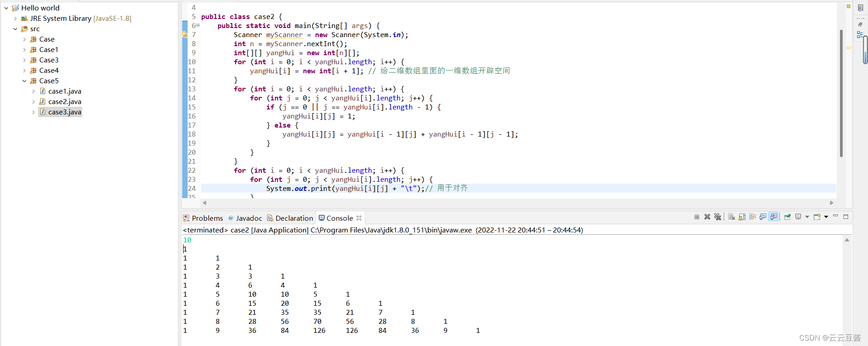
Task: Expand the JRE System Library node
Action: (x=15, y=19)
